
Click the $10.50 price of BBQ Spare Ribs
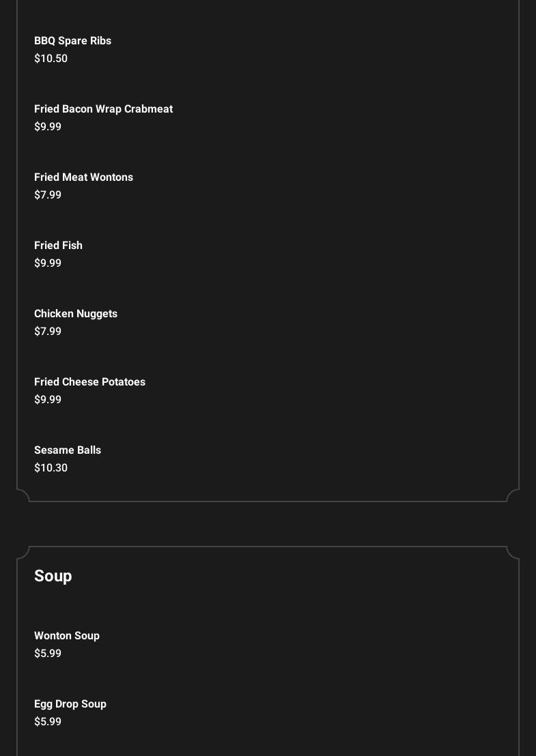point(51,59)
